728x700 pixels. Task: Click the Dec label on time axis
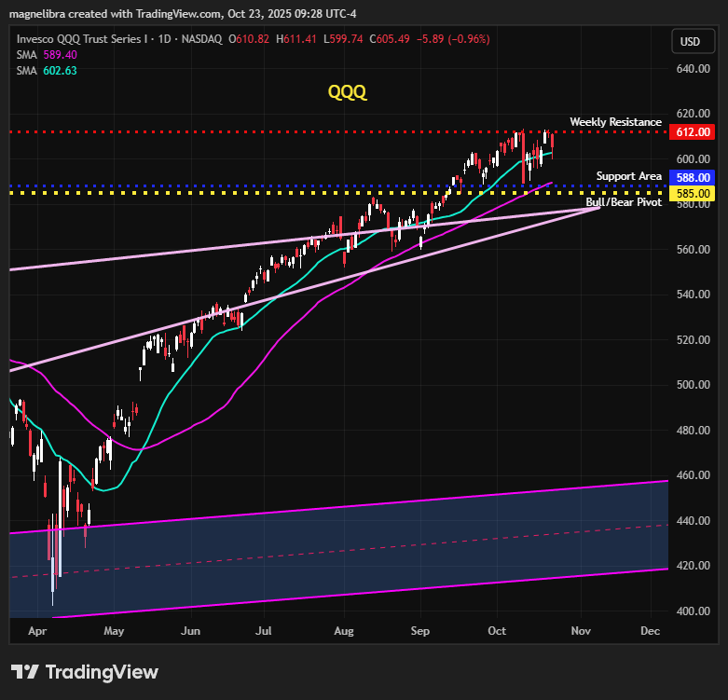[x=650, y=631]
